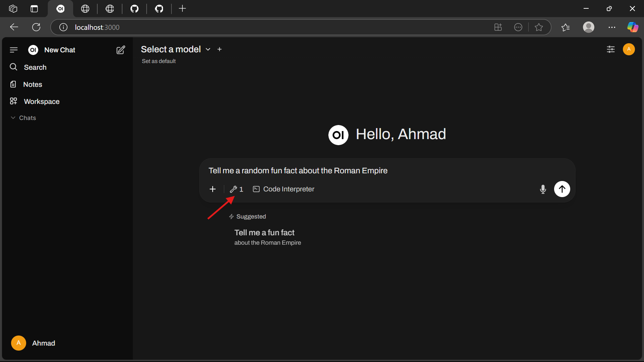Click the plus attach icon in message box

[213, 189]
